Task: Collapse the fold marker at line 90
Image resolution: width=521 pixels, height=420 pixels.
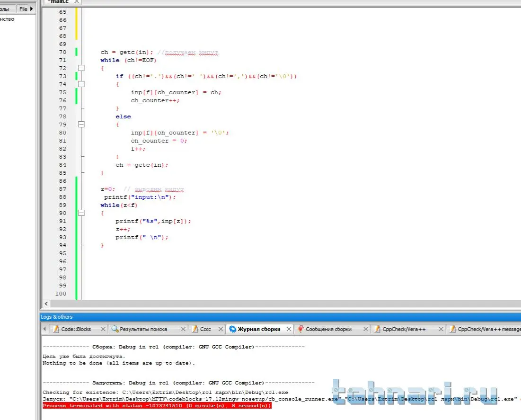Action: coord(81,213)
